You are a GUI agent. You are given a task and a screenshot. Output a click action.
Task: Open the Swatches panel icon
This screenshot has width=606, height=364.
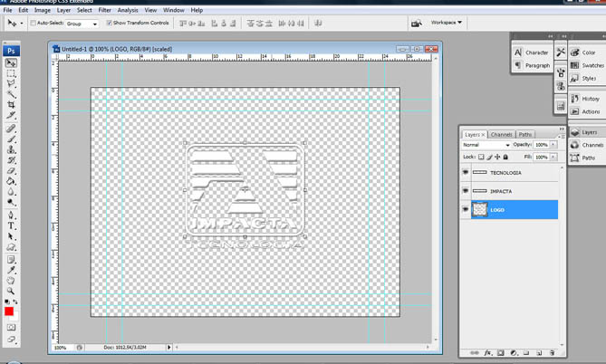574,65
